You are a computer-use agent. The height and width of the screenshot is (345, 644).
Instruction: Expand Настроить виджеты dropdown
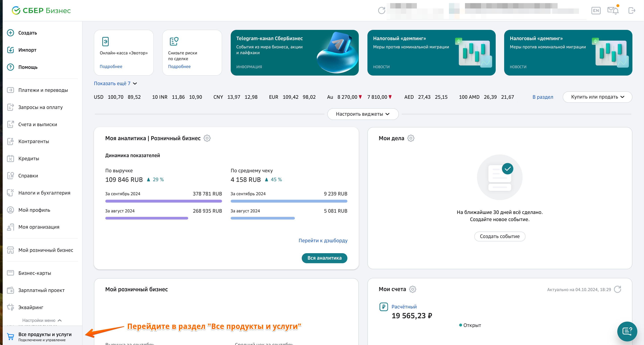coord(363,114)
